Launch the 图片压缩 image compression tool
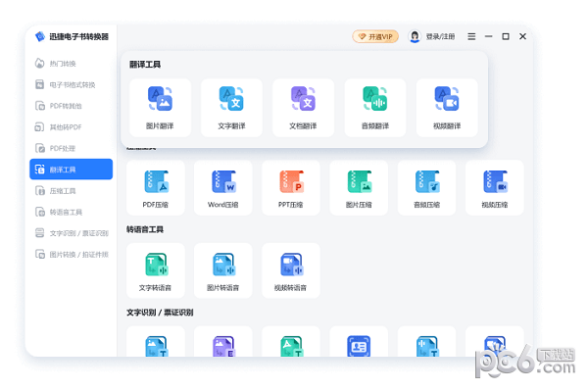Image resolution: width=588 pixels, height=390 pixels. click(x=359, y=188)
